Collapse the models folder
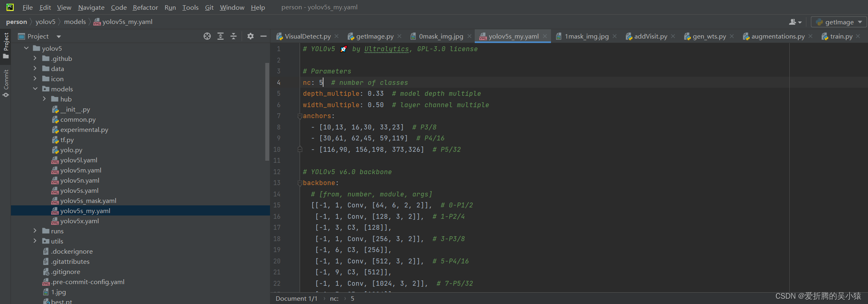Image resolution: width=868 pixels, height=304 pixels. pos(35,89)
